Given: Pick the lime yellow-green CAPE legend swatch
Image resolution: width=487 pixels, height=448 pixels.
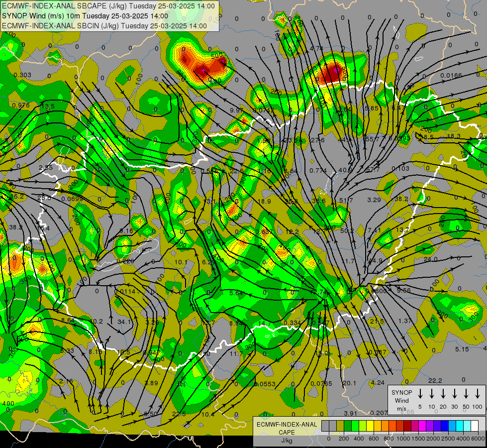Looking at the screenshot, I should coord(363,426).
